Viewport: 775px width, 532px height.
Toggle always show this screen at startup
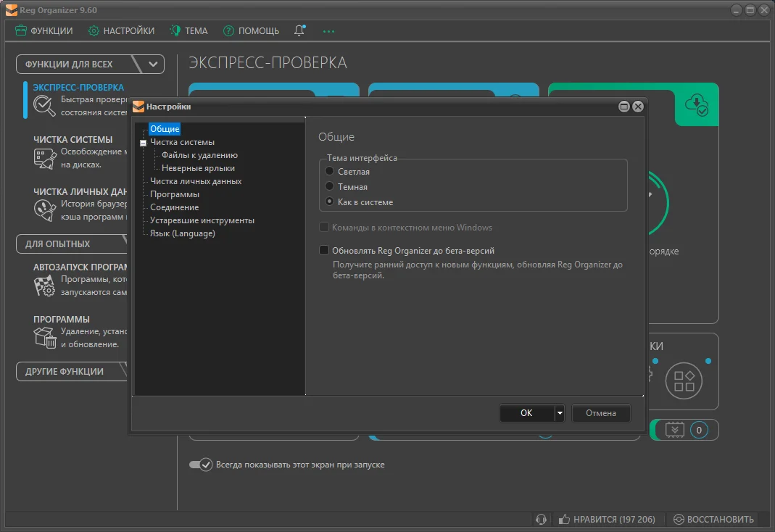click(200, 465)
